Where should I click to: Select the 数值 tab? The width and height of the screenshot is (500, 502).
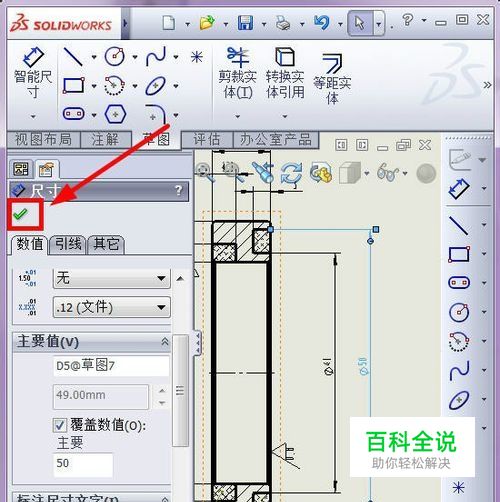(29, 244)
